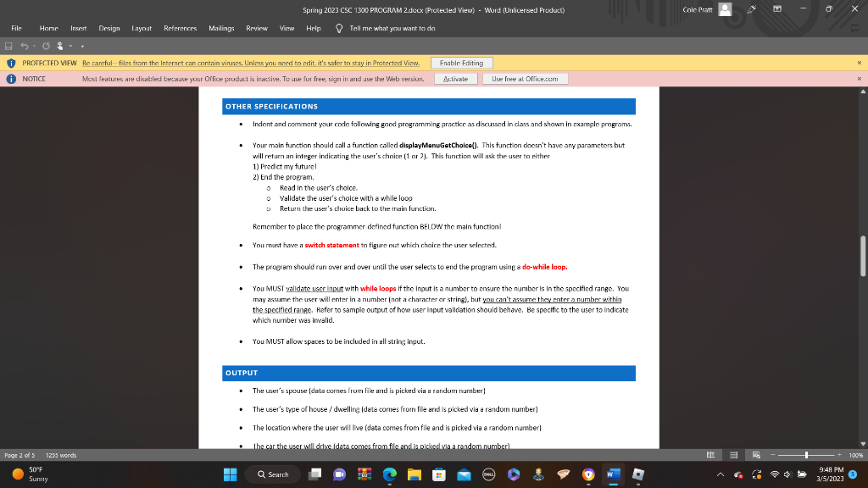Screen dimensions: 868x488
Task: Dismiss the Protected View notification bar
Action: (x=859, y=62)
